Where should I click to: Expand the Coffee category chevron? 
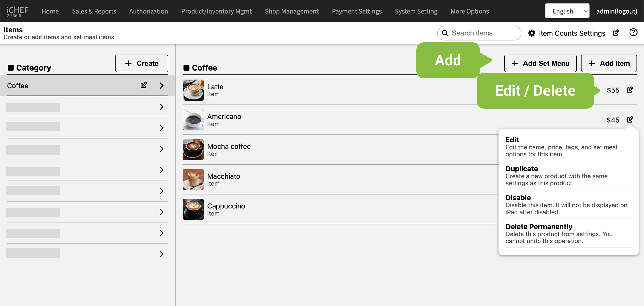[x=161, y=86]
